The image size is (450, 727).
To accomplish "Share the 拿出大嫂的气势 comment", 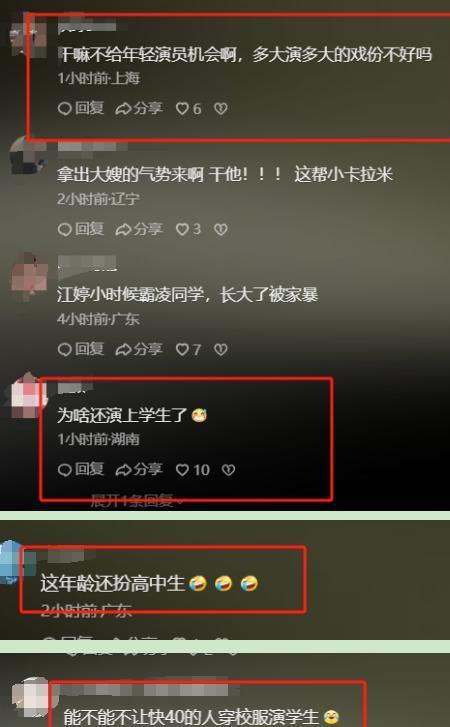I will click(x=139, y=229).
